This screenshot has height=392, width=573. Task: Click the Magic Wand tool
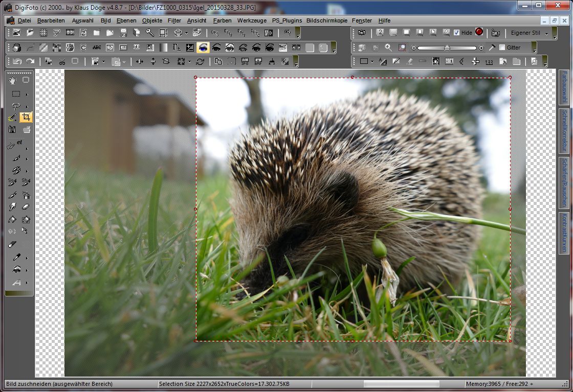coord(13,118)
